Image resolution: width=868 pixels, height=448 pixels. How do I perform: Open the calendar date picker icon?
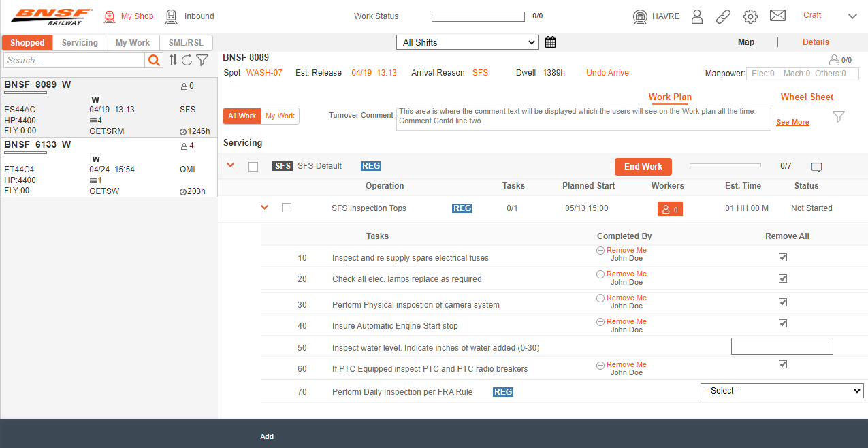pos(550,42)
